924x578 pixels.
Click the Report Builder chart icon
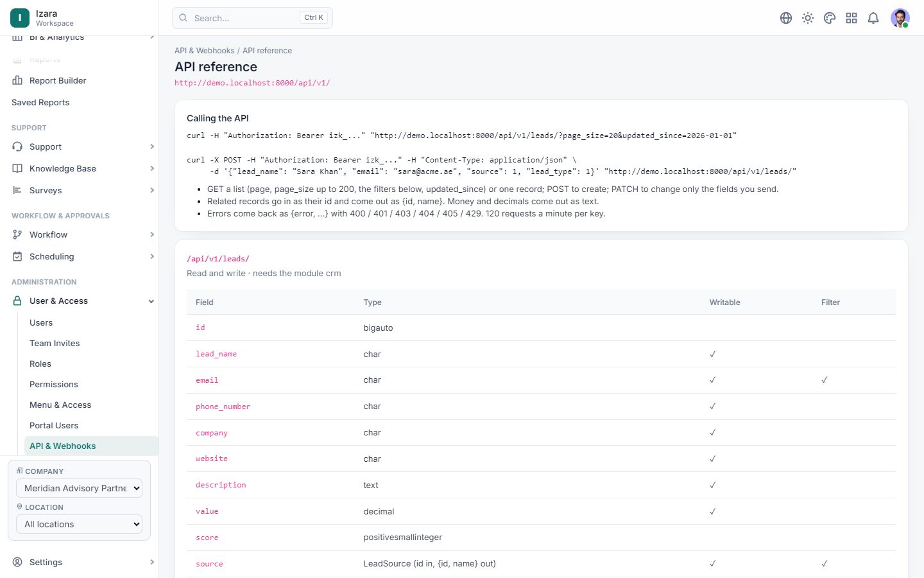tap(17, 80)
